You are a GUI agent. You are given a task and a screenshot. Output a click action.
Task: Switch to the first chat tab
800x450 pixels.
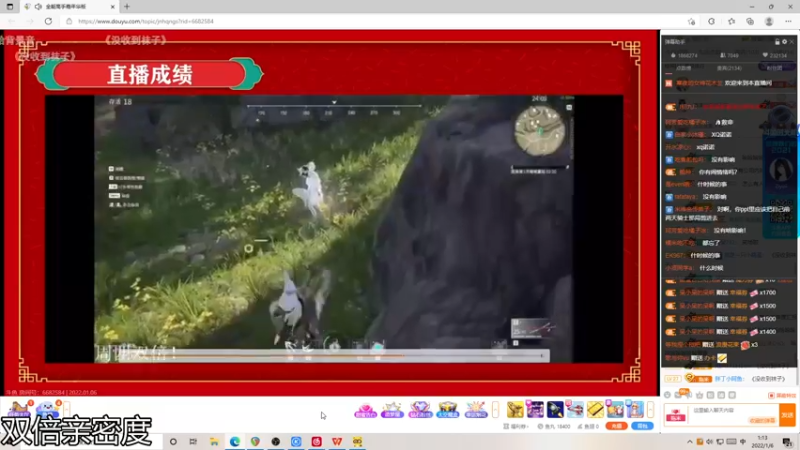(683, 68)
